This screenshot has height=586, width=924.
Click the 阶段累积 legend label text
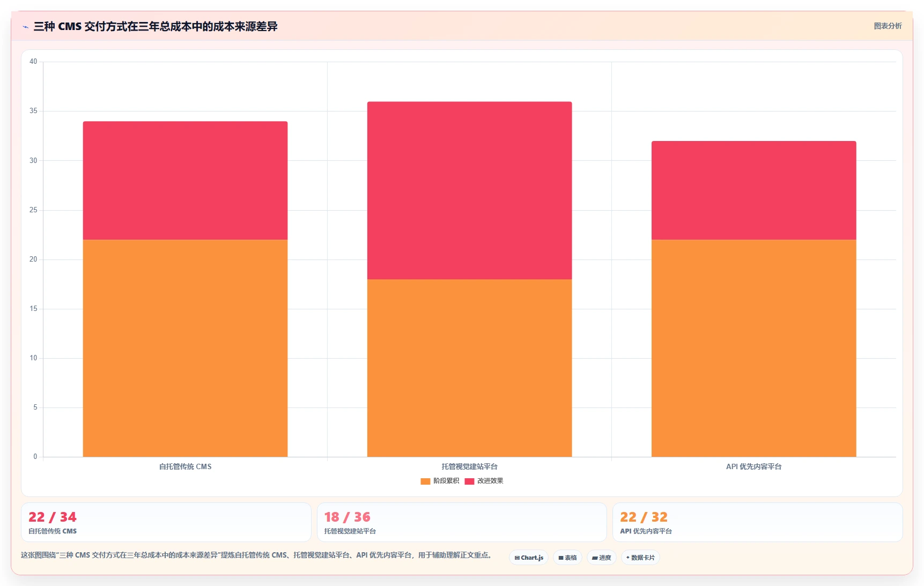446,481
